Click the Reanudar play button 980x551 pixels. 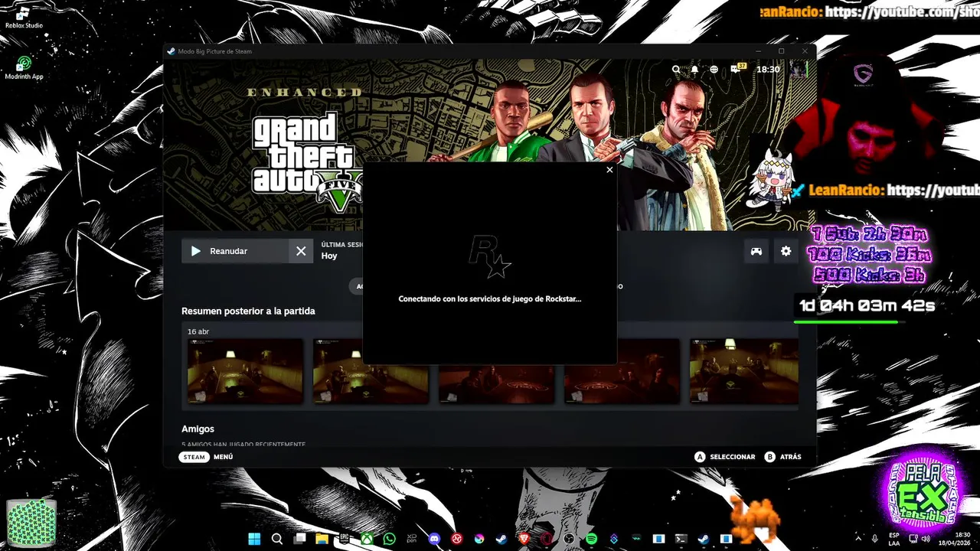coord(235,251)
